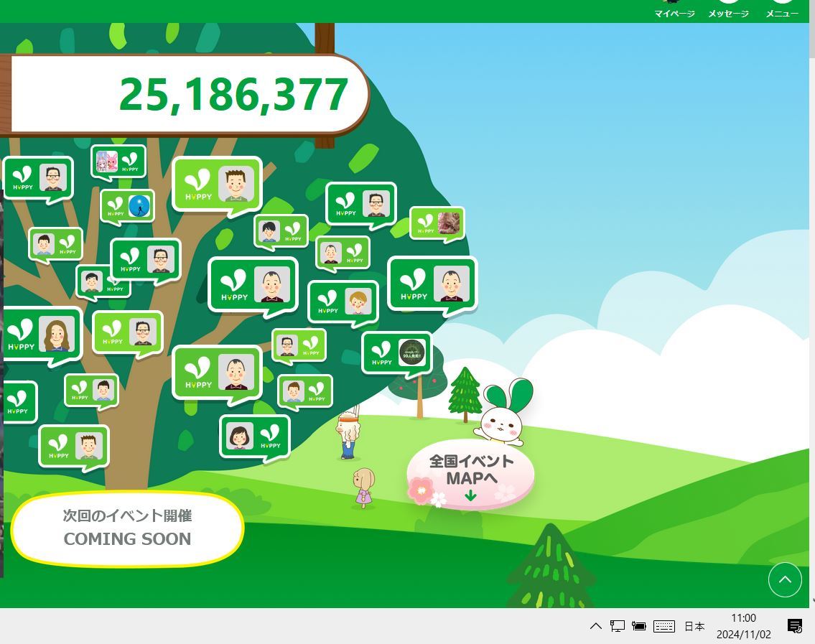The height and width of the screenshot is (644, 815).
Task: Open brown-haired man bubble just above COMING SOON
Action: pos(74,447)
